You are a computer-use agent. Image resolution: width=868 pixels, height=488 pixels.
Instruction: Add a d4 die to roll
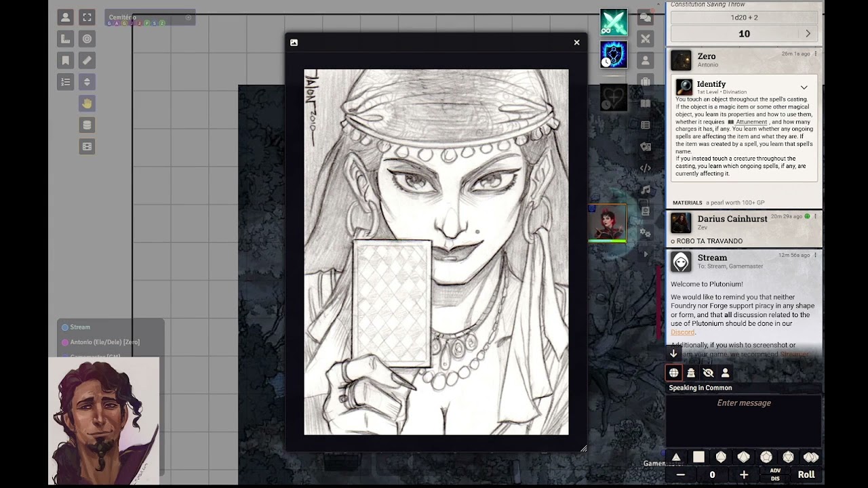coord(676,457)
